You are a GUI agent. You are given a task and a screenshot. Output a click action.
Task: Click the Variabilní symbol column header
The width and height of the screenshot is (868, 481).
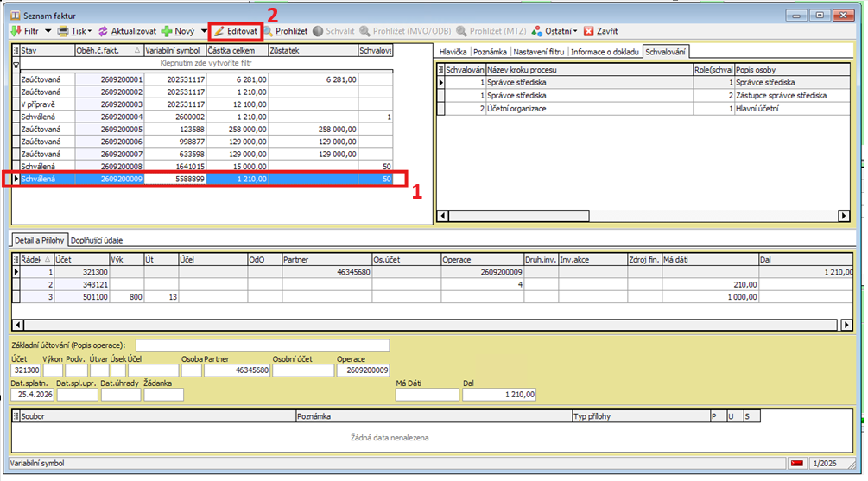pyautogui.click(x=174, y=51)
